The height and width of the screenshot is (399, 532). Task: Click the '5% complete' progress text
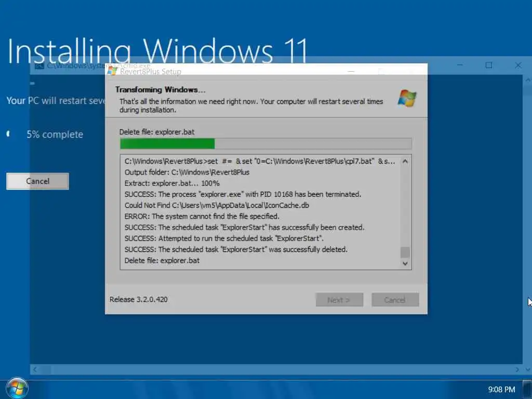coord(55,135)
